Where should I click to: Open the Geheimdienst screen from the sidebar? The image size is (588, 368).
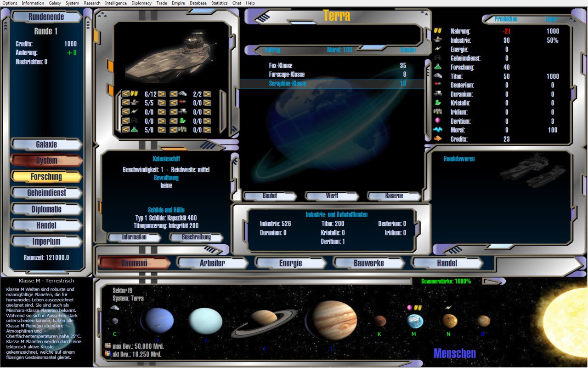coord(46,193)
